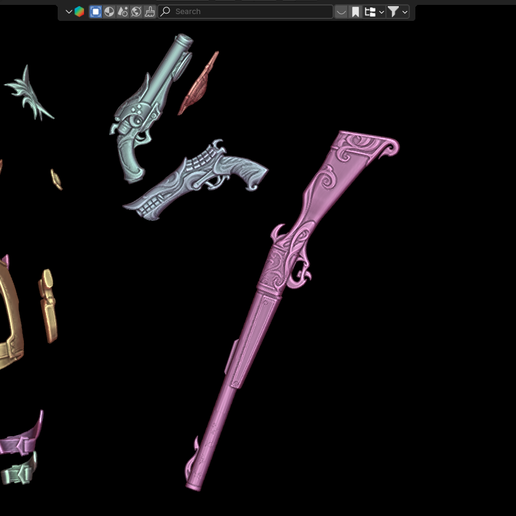Image resolution: width=516 pixels, height=516 pixels.
Task: Expand the filter options dropdown arrow
Action: (x=405, y=12)
